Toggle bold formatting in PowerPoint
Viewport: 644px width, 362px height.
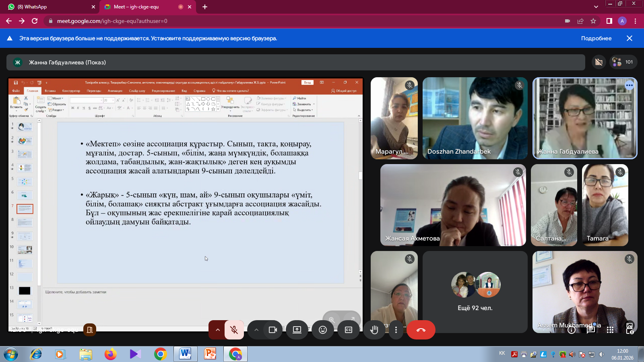73,108
